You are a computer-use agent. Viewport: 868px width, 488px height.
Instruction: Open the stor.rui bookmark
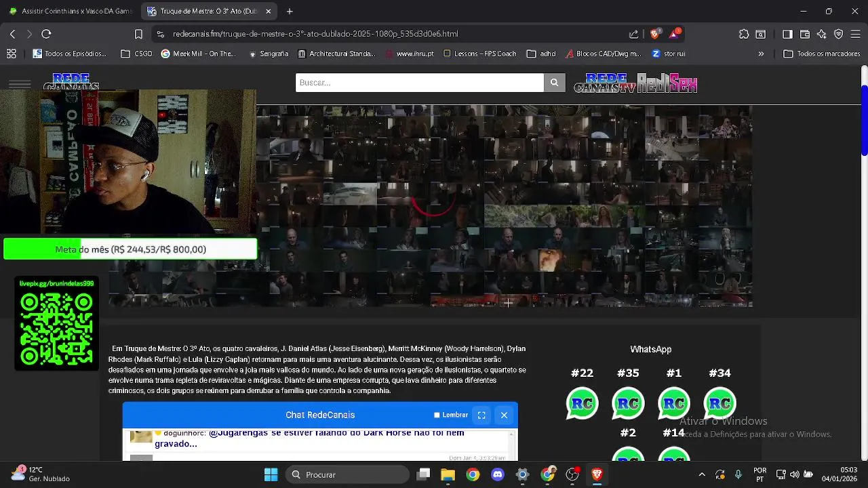(x=669, y=54)
